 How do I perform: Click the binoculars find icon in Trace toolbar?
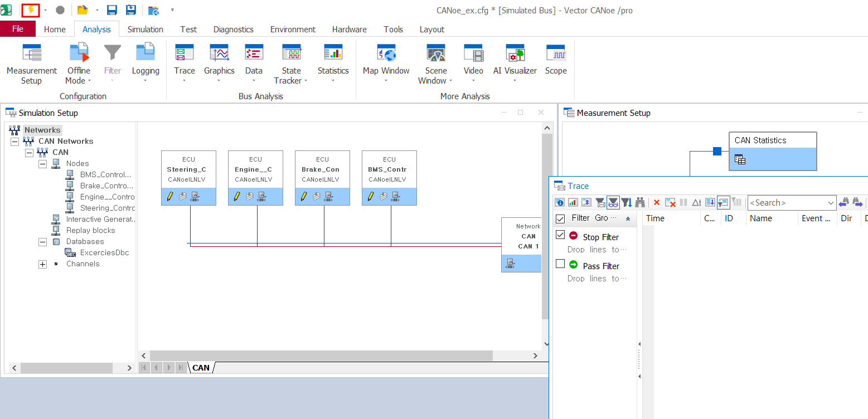[x=640, y=203]
